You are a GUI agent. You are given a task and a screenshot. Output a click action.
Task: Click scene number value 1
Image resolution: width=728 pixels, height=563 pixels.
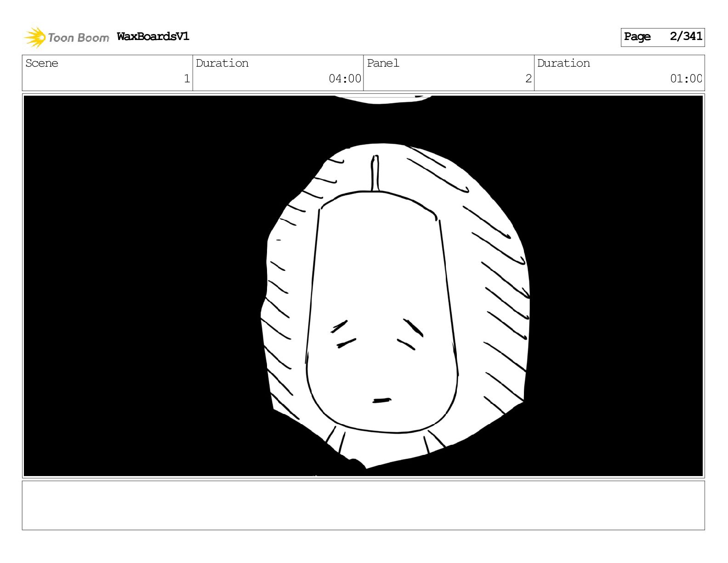click(x=187, y=79)
